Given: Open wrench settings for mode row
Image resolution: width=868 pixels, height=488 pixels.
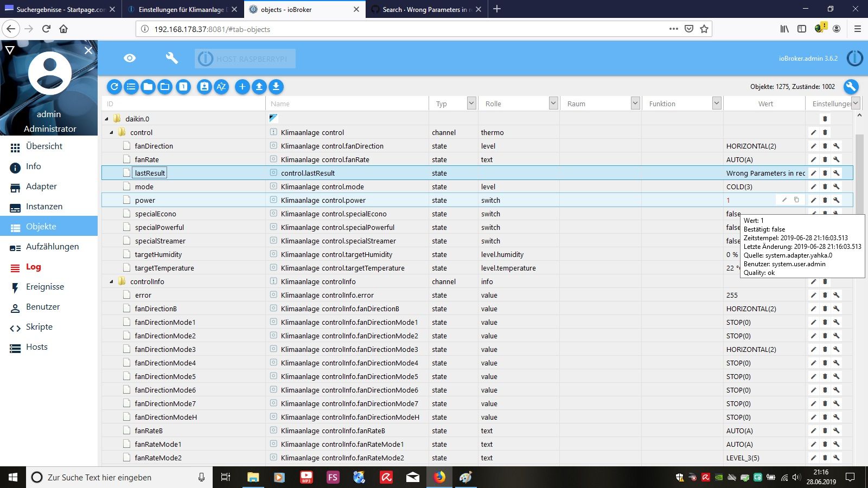Looking at the screenshot, I should tap(837, 187).
